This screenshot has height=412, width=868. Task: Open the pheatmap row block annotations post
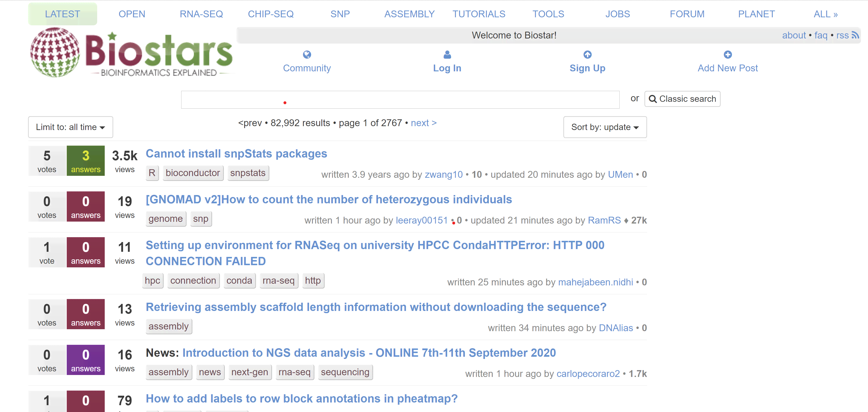302,399
